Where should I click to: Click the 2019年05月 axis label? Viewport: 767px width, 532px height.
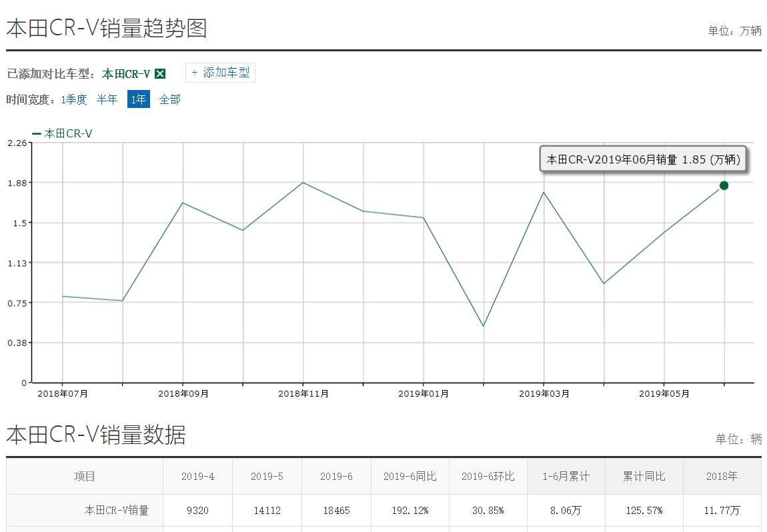[664, 393]
